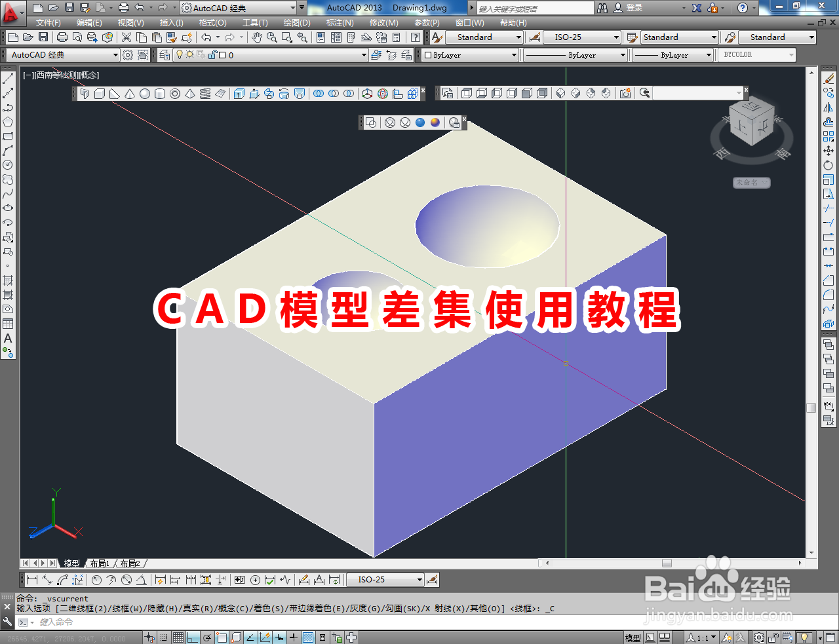
Task: Toggle Ortho Mode in status bar
Action: tap(193, 637)
